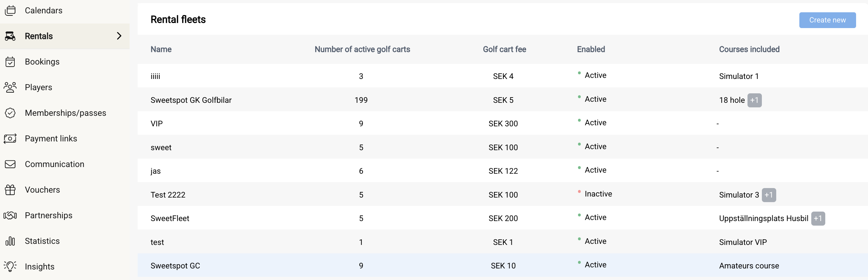Expand the +1 badge next to 18 hole
The image size is (868, 280).
pos(754,100)
